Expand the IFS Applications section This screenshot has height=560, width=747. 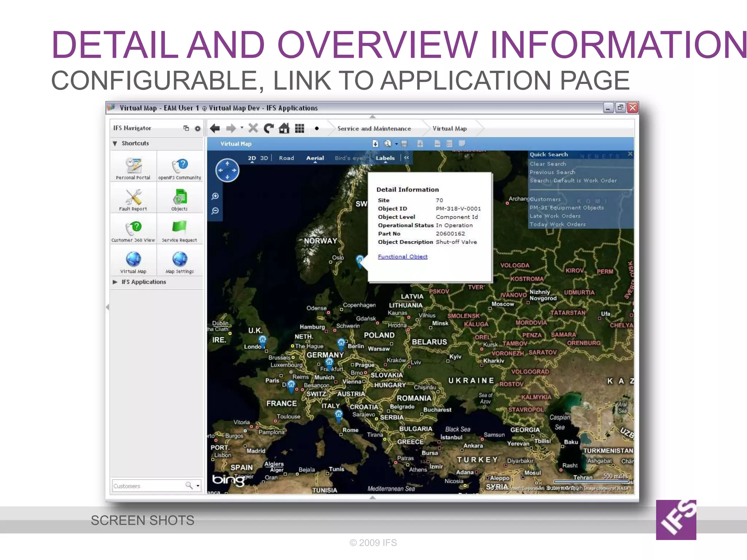pyautogui.click(x=115, y=282)
